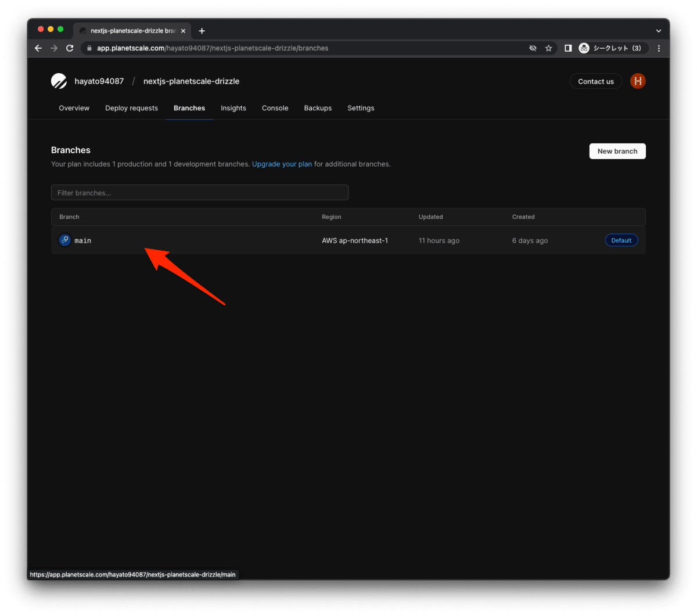Open the Deploy requests tab

tap(131, 108)
